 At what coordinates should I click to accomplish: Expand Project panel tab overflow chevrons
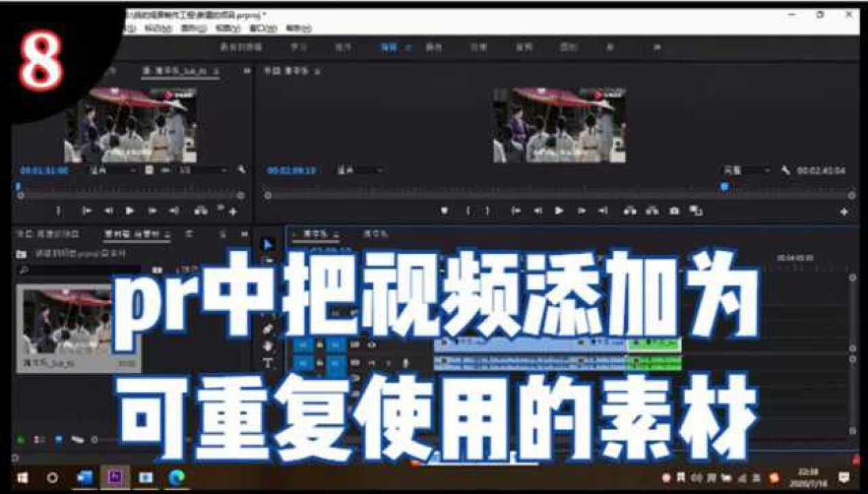tap(244, 234)
